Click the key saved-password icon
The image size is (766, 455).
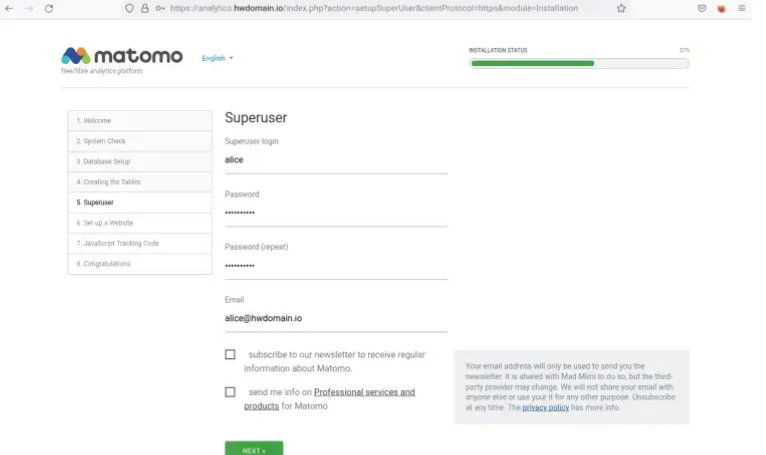point(160,8)
